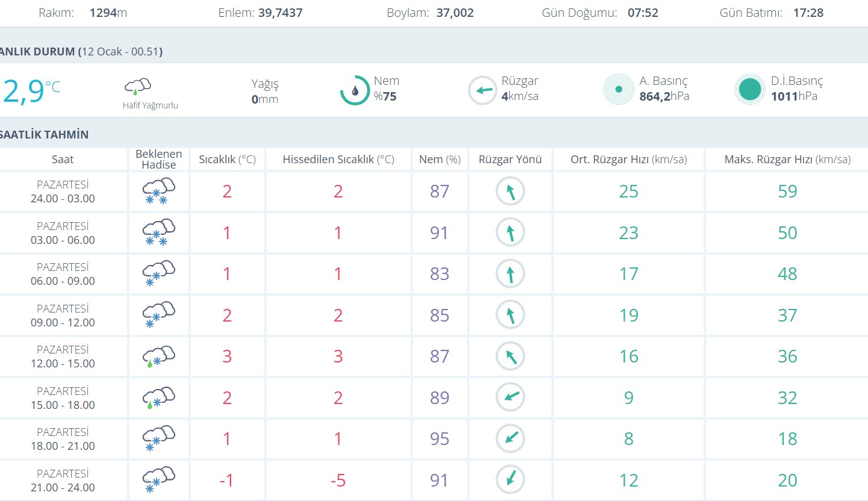This screenshot has height=501, width=868.
Task: Click the Gün Batımı time 17:28
Action: pyautogui.click(x=808, y=13)
